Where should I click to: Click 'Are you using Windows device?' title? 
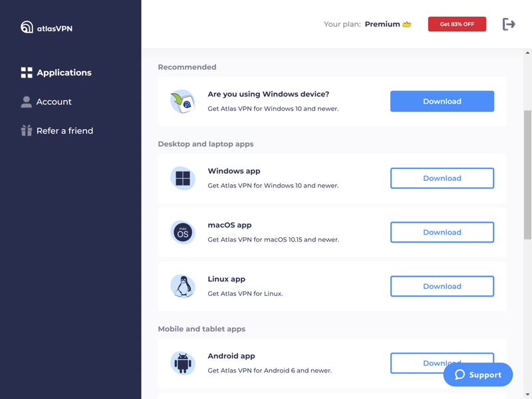[x=269, y=94]
